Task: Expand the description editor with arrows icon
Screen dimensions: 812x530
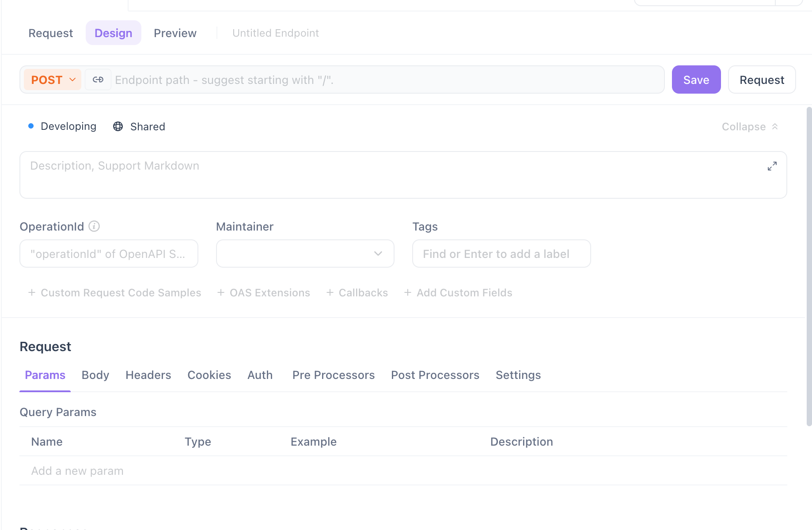Action: pos(772,166)
